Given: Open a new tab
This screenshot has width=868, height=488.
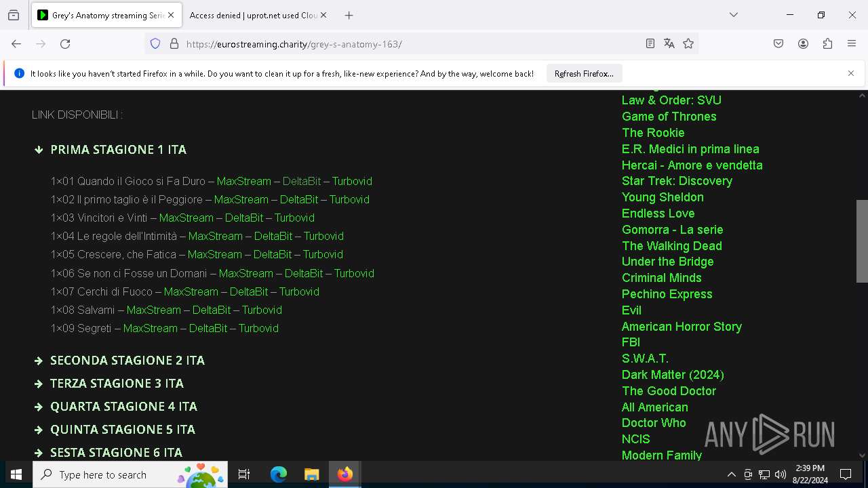Looking at the screenshot, I should tap(349, 15).
